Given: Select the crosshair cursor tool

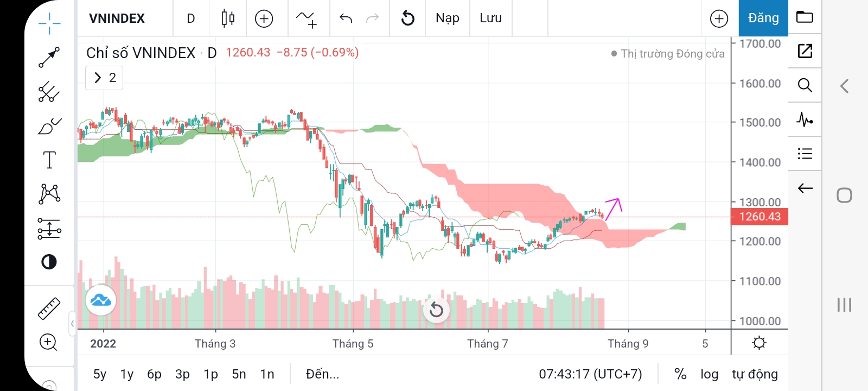Looking at the screenshot, I should 49,23.
